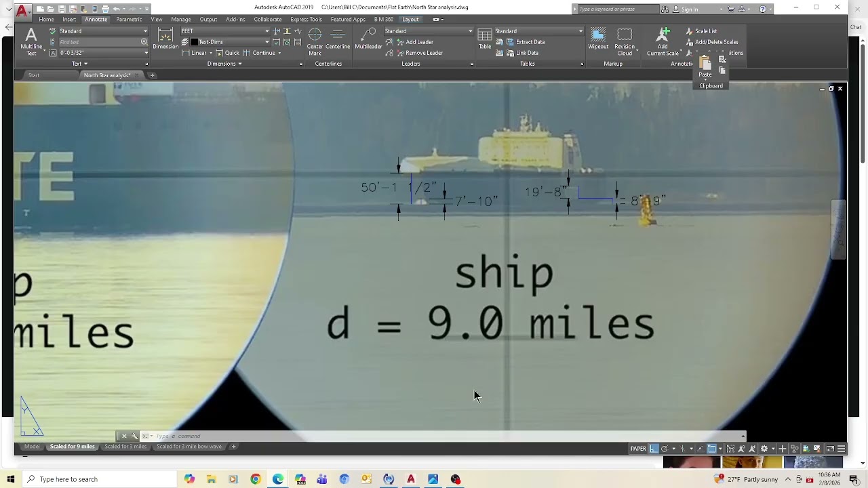Viewport: 868px width, 488px height.
Task: Open the Sign In dropdown arrow
Action: click(x=720, y=9)
